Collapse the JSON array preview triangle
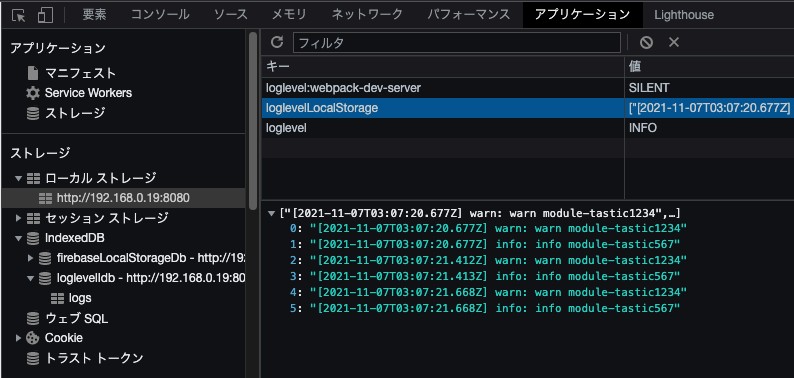Image resolution: width=794 pixels, height=378 pixels. point(272,213)
